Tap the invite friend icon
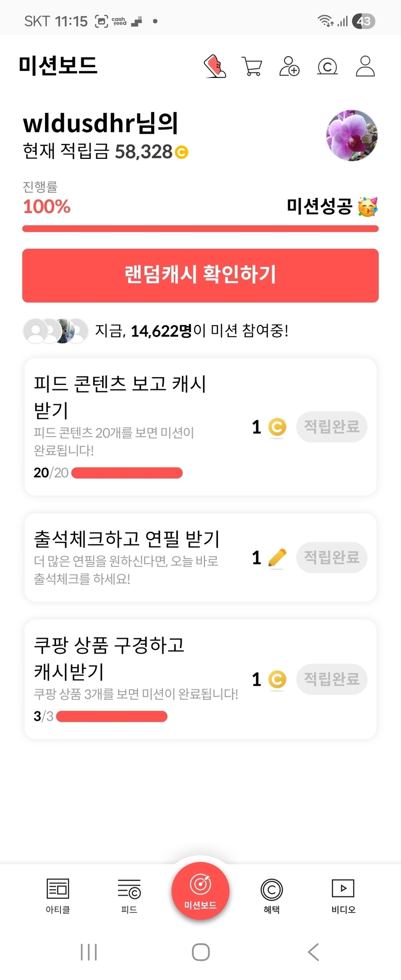This screenshot has height=980, width=401. 289,66
